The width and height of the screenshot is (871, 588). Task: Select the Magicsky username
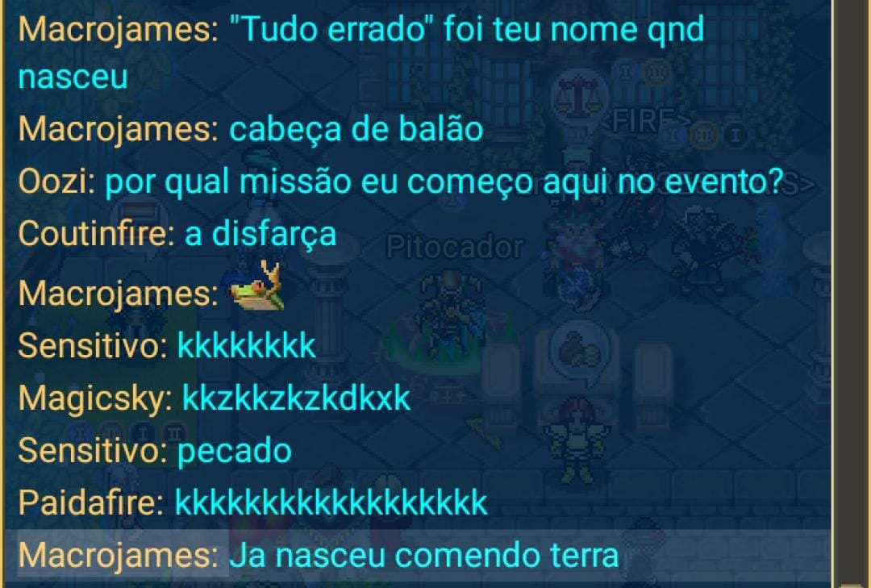click(x=95, y=398)
